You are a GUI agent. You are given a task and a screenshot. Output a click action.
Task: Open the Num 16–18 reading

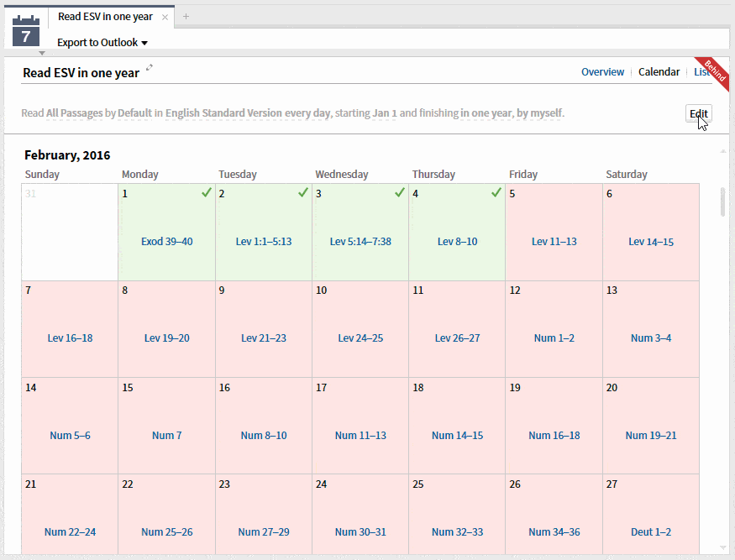click(554, 436)
